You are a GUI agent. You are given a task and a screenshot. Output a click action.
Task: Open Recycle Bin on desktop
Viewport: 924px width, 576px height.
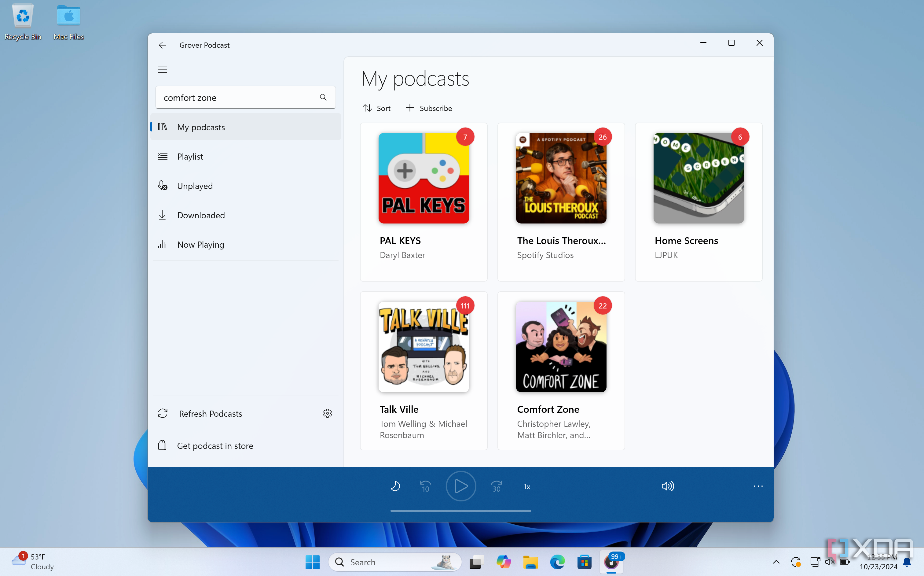click(23, 21)
